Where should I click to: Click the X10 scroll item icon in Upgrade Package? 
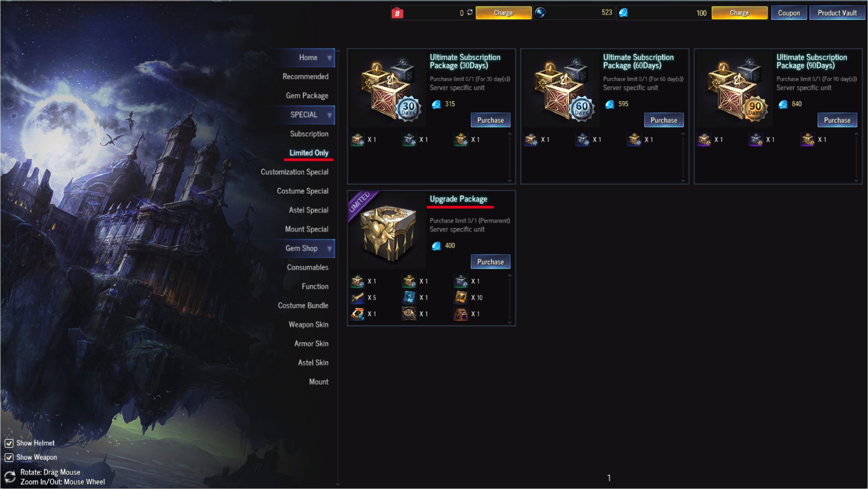(461, 297)
